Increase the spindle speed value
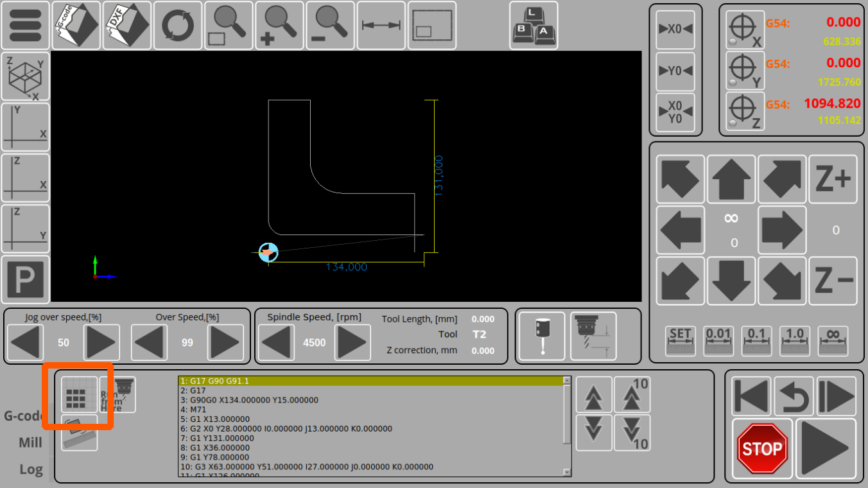Image resolution: width=868 pixels, height=488 pixels. coord(352,342)
